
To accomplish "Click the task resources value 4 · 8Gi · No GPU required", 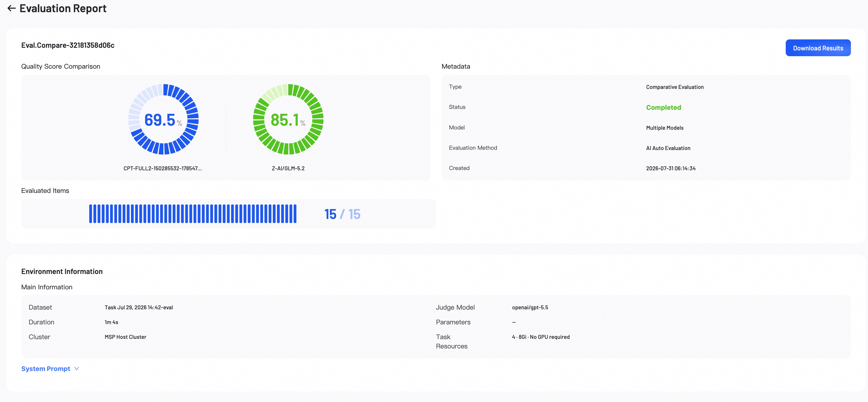I will [x=541, y=337].
